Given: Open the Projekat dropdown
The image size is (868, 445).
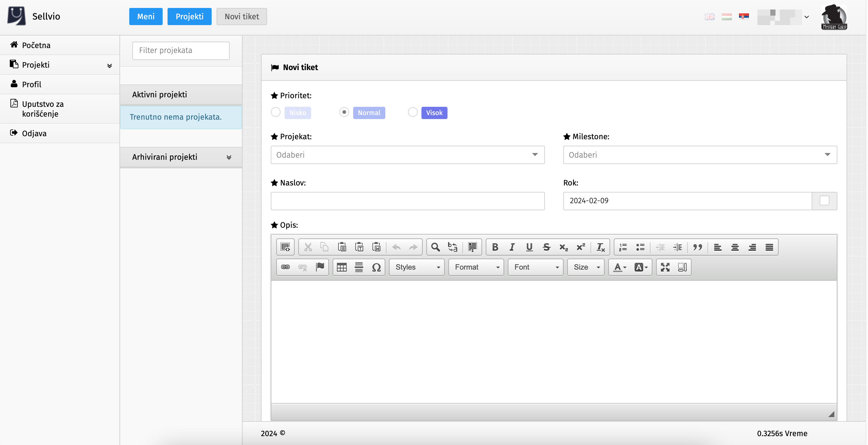Looking at the screenshot, I should point(407,155).
